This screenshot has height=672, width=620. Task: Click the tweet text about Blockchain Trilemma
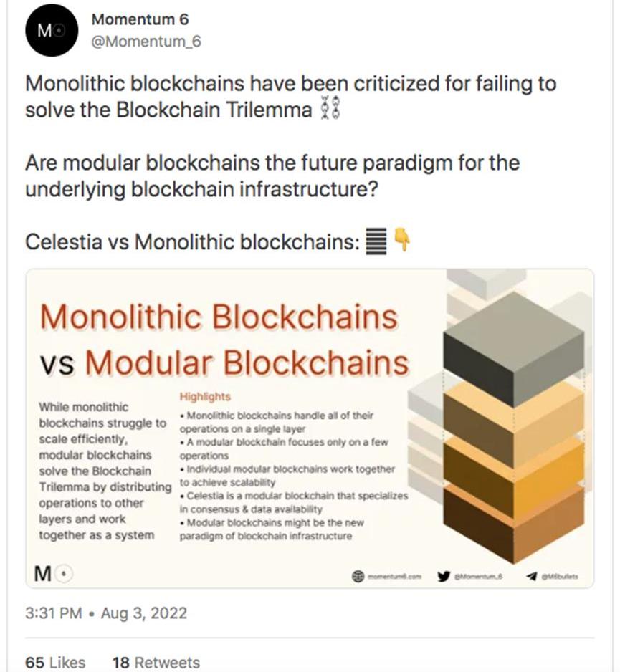tap(290, 97)
